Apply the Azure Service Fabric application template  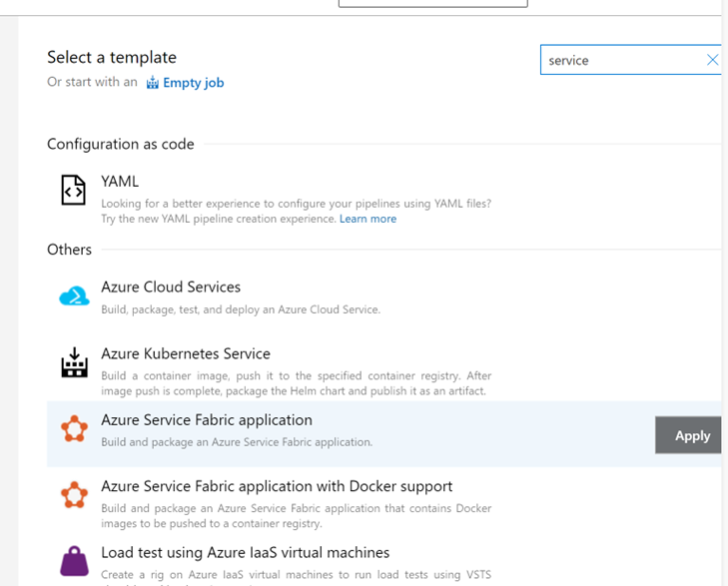point(690,435)
